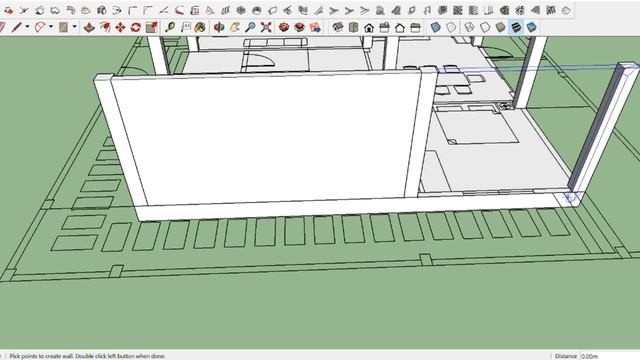This screenshot has height=360, width=640.
Task: Select the Rotate tool
Action: click(136, 27)
